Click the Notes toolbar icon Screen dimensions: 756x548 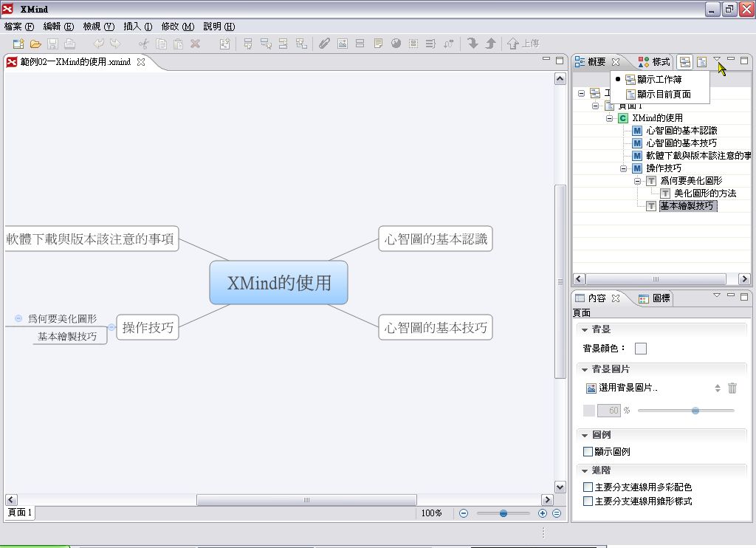(x=378, y=44)
